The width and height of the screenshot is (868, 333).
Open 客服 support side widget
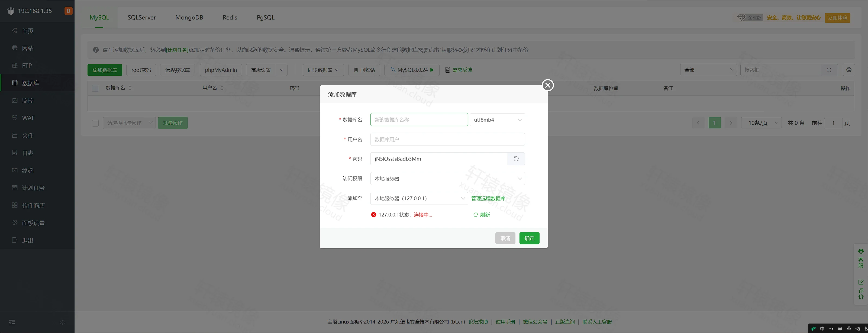pos(861,259)
